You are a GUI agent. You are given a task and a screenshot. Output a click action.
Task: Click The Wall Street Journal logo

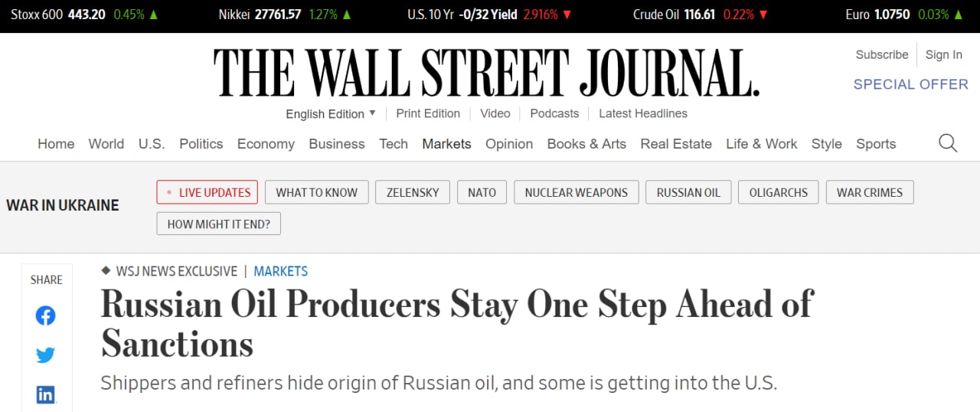(486, 74)
